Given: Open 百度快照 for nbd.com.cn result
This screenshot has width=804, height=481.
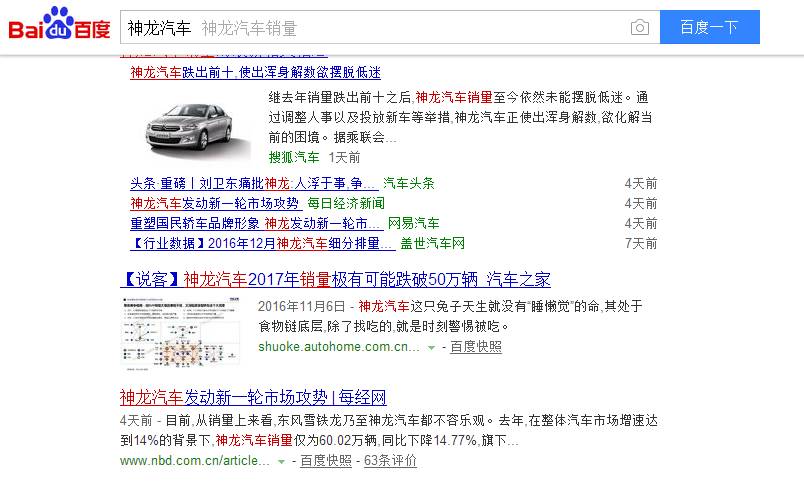Looking at the screenshot, I should pos(326,460).
